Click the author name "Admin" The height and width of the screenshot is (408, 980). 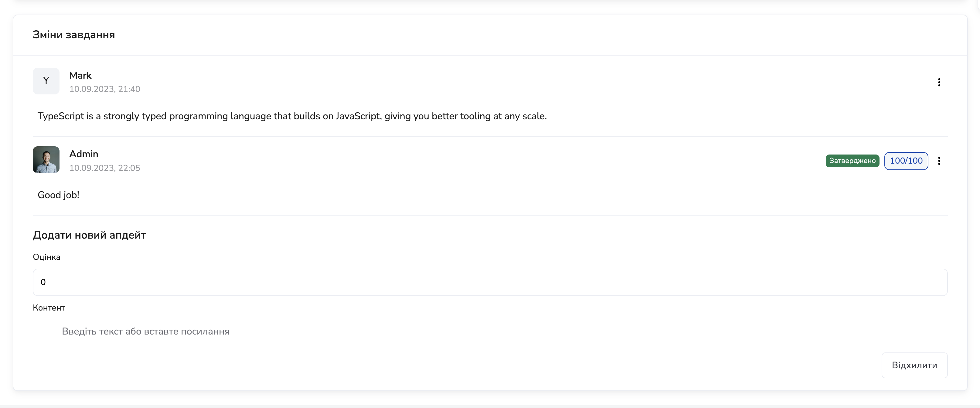pyautogui.click(x=84, y=154)
